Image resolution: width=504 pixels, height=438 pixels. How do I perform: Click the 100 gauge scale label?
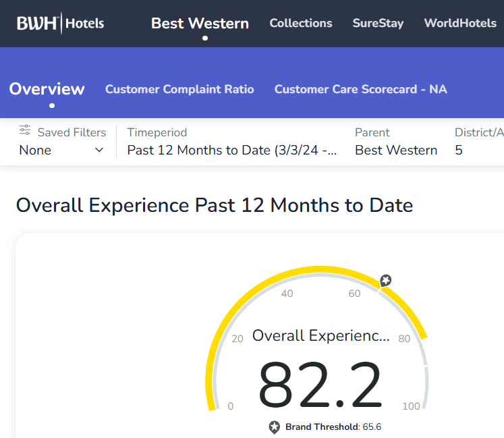[x=411, y=406]
